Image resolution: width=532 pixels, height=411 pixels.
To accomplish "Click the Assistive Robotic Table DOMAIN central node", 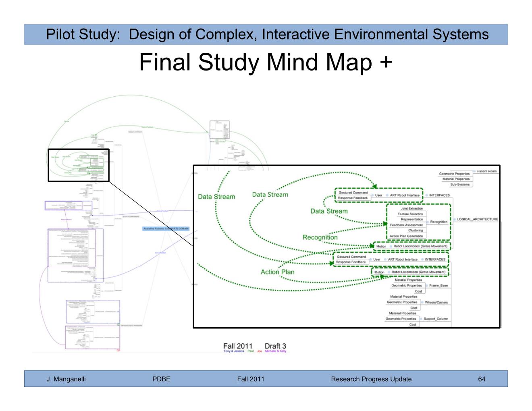I will 166,229.
